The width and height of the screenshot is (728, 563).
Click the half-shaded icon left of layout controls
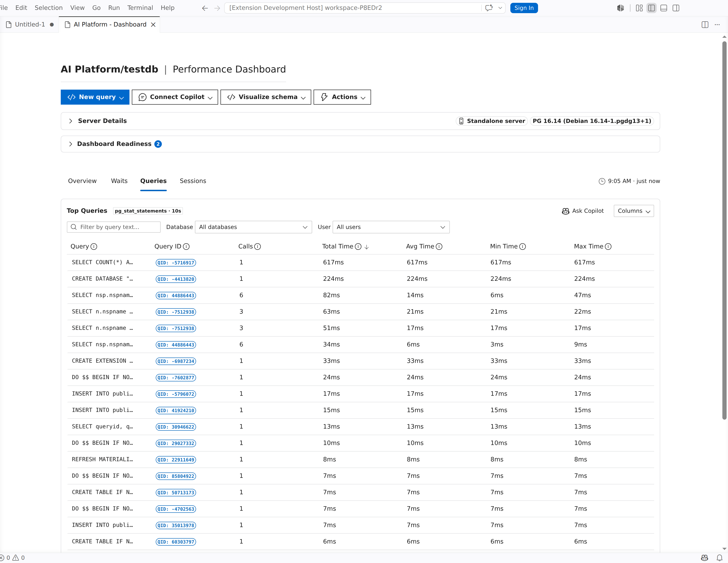pos(620,8)
